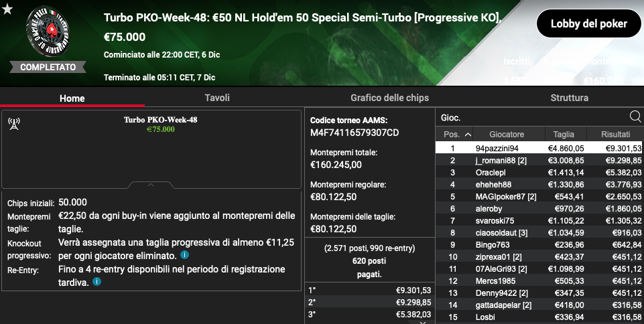Viewport: 644px width, 324px height.
Task: Show info about progressive knockout
Action: coord(185,255)
